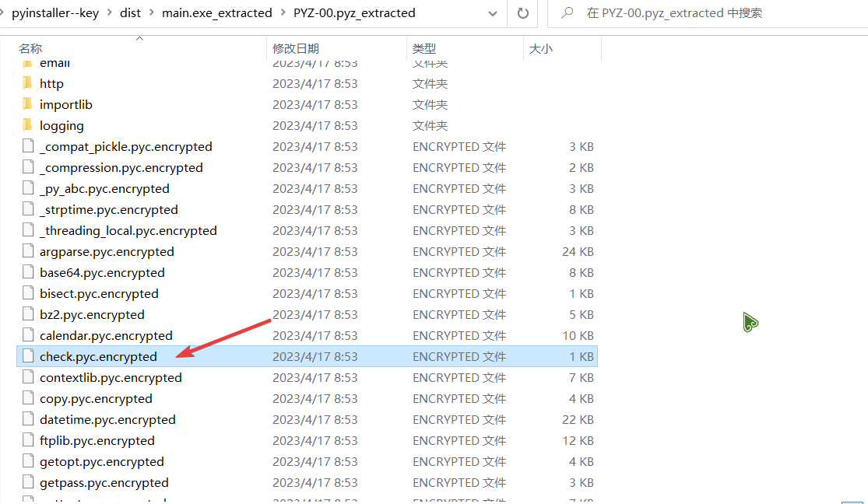Click the refresh button in address bar
Viewport: 868px width, 504px height.
pyautogui.click(x=523, y=13)
